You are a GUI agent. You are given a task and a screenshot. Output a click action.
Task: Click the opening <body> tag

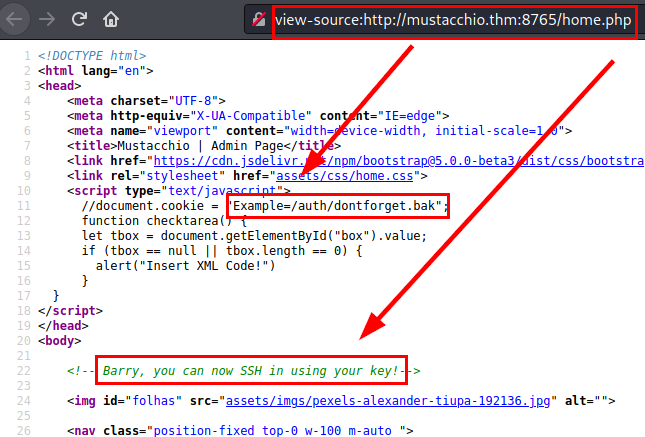click(x=60, y=341)
